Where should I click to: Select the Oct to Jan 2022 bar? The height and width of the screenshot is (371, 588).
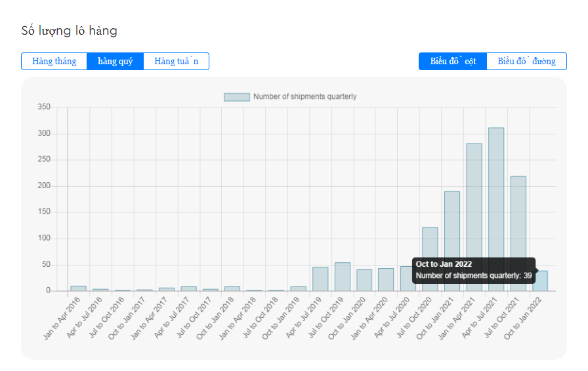pyautogui.click(x=542, y=281)
